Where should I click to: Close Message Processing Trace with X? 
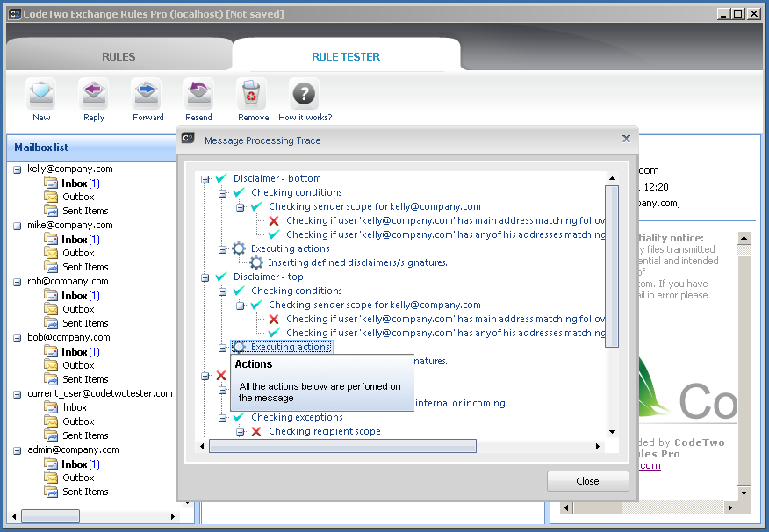626,139
